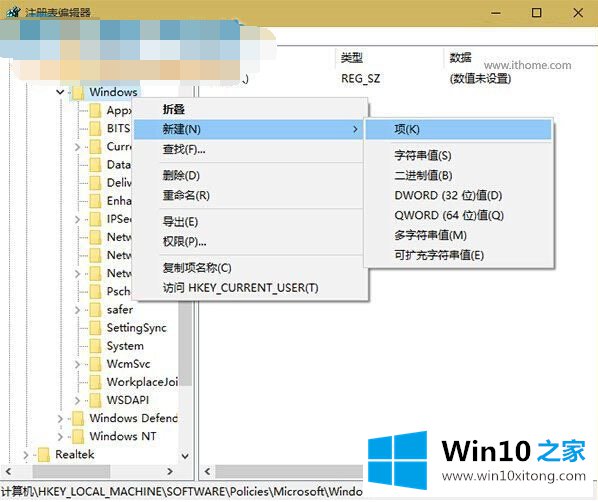Select 多字符串值(M) submenu entry

coord(459,235)
